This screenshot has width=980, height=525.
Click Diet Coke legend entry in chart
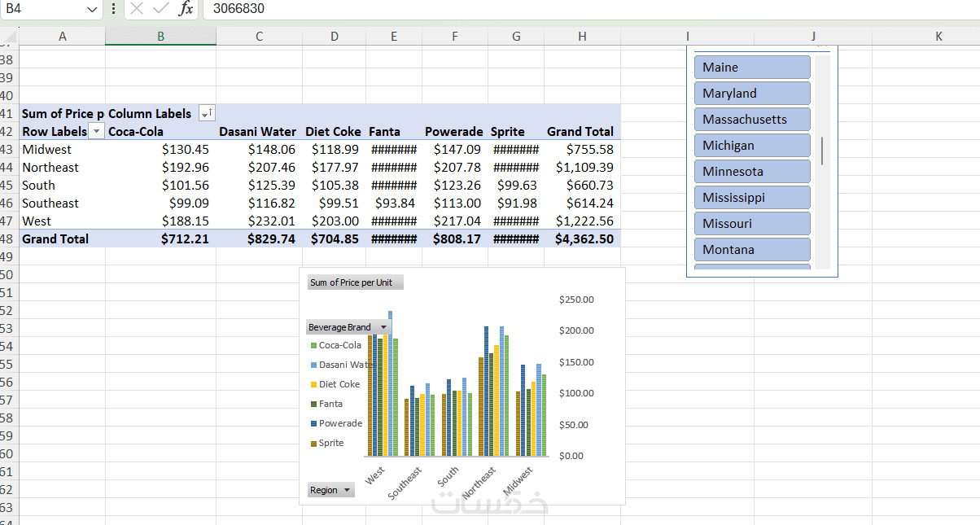[x=335, y=384]
